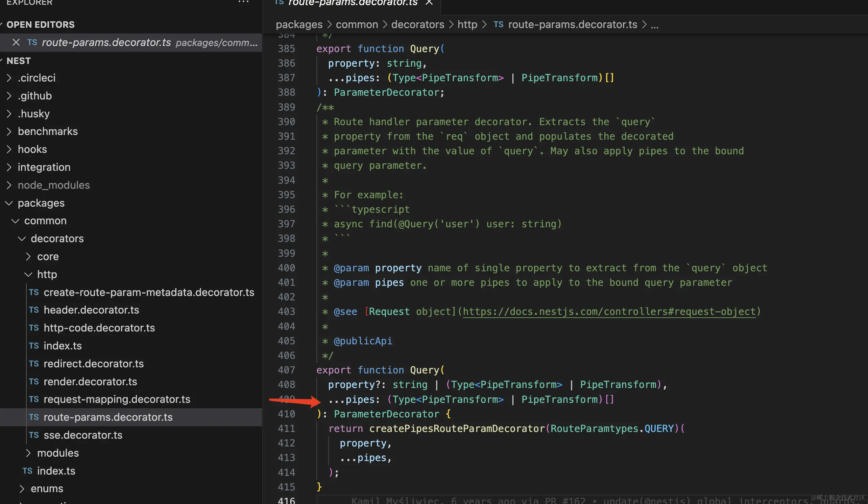Collapse the http folder
This screenshot has width=868, height=504.
click(x=29, y=274)
